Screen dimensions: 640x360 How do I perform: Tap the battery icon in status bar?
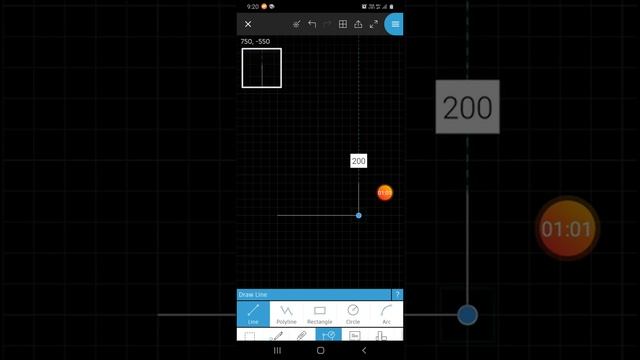[391, 7]
